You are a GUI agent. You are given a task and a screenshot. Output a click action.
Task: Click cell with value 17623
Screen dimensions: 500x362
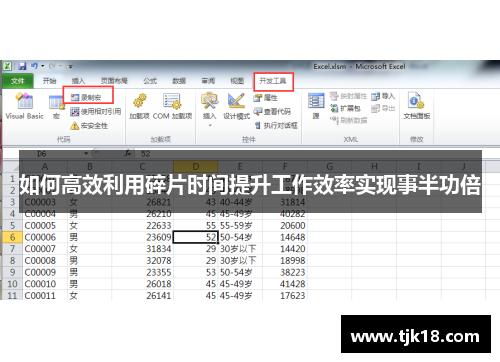coord(285,295)
